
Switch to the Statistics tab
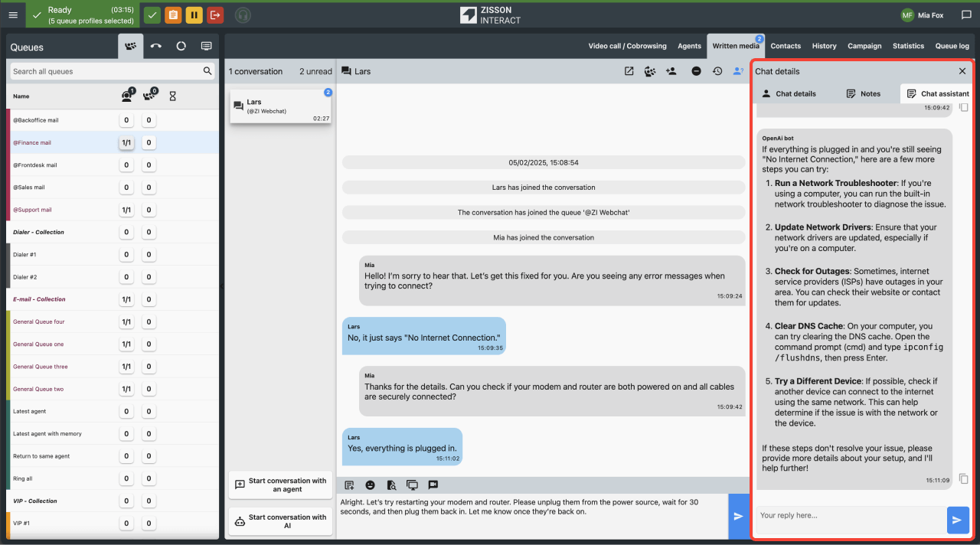[x=908, y=46]
